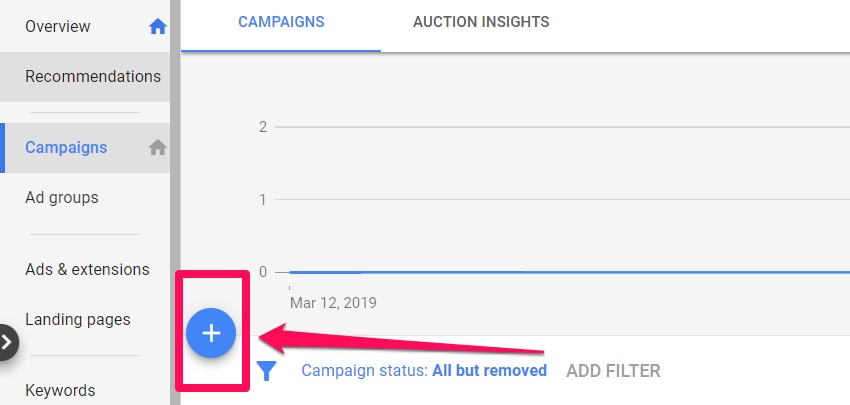This screenshot has height=405, width=850.
Task: Click ADD FILTER text button
Action: click(613, 371)
